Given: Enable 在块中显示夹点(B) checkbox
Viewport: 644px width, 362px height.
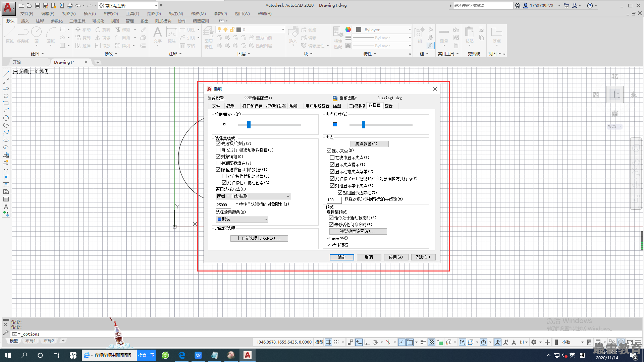Looking at the screenshot, I should point(332,158).
